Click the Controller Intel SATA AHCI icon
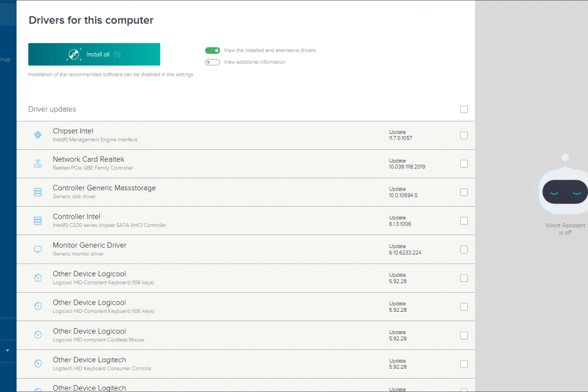The image size is (588, 392). coord(37,221)
